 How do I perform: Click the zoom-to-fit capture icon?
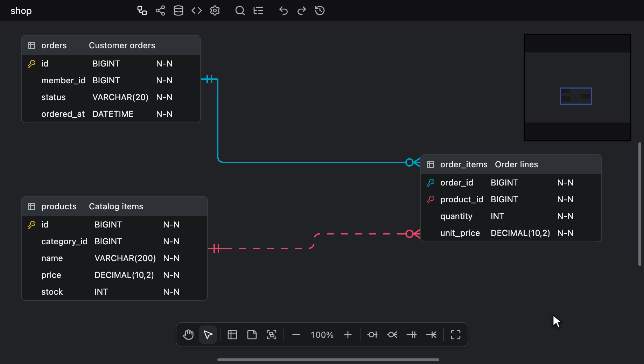[272, 335]
